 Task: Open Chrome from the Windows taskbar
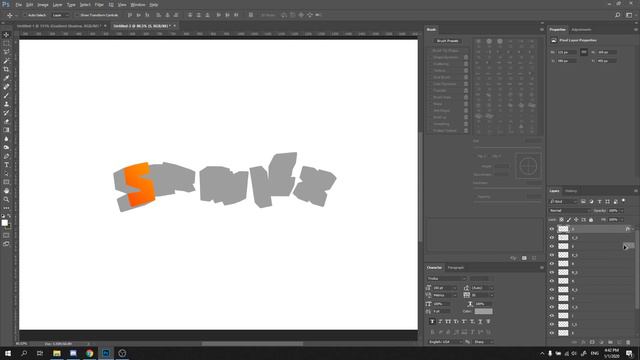tap(89, 353)
